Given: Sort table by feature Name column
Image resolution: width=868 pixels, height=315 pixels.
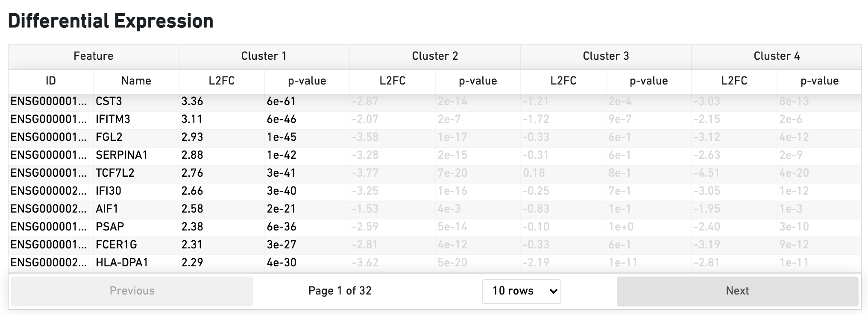Looking at the screenshot, I should [136, 81].
